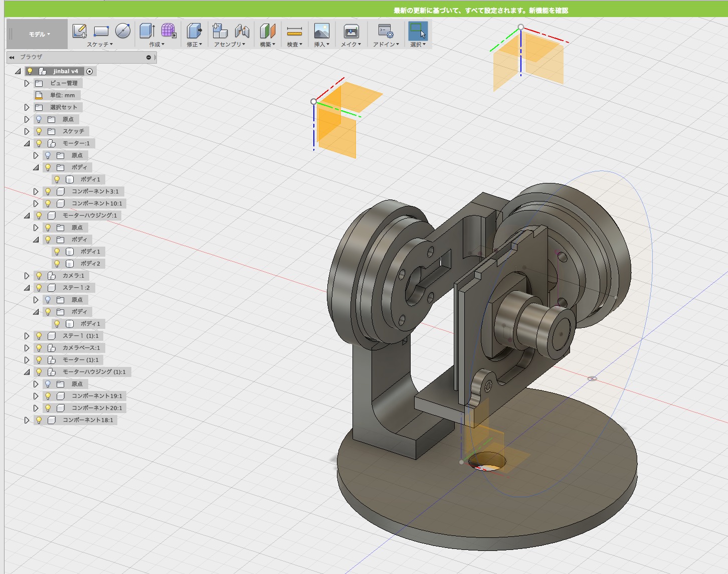Open the 修正 menu

click(194, 45)
